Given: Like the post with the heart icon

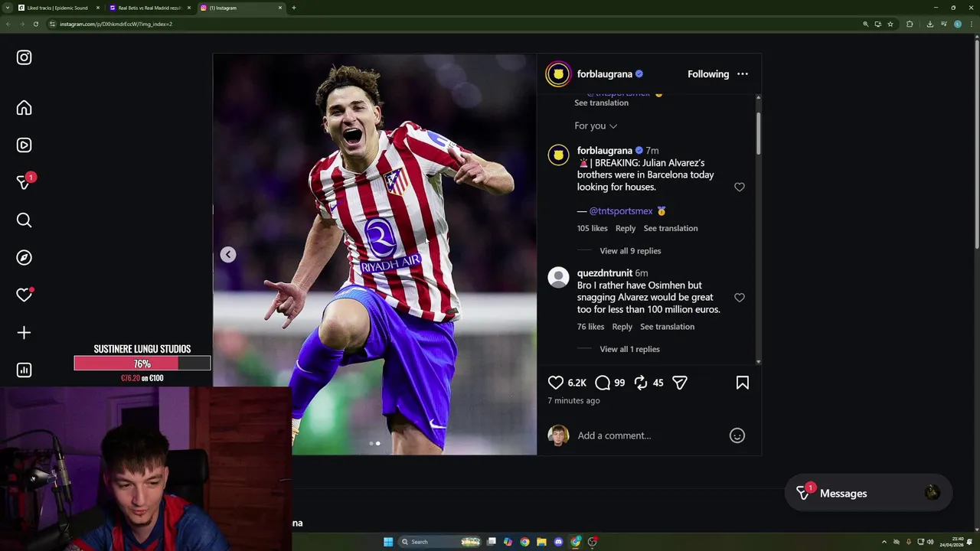Looking at the screenshot, I should [x=556, y=383].
